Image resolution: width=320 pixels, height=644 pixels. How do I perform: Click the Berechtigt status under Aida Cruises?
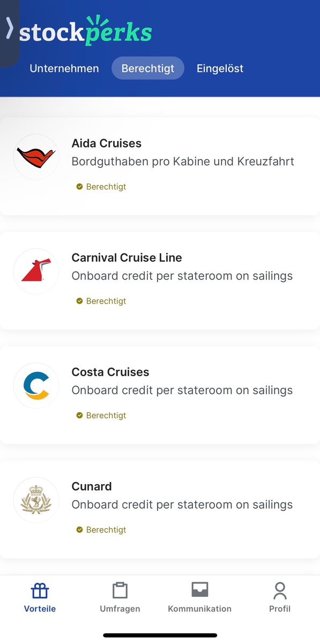[x=101, y=187]
